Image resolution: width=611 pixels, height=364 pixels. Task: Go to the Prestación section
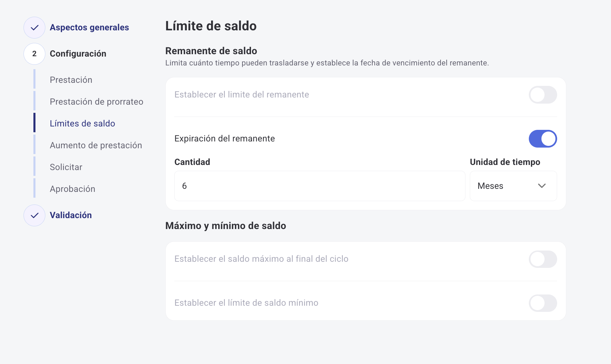71,80
